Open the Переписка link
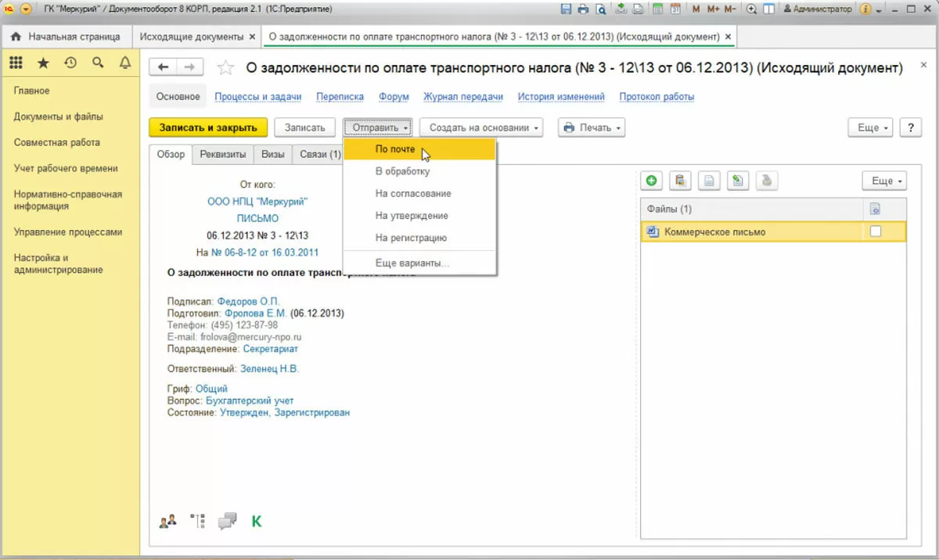 click(340, 97)
